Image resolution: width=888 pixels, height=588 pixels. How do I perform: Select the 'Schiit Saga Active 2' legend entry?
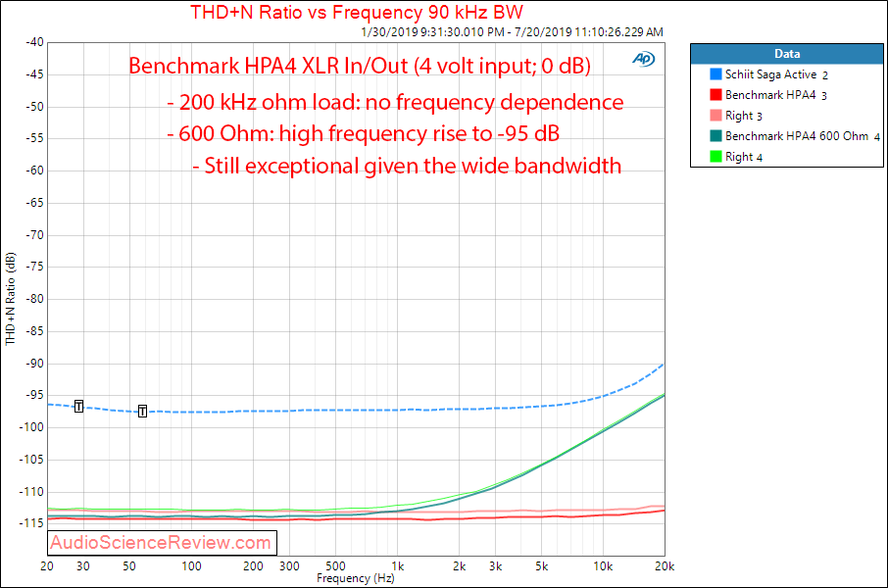click(776, 74)
